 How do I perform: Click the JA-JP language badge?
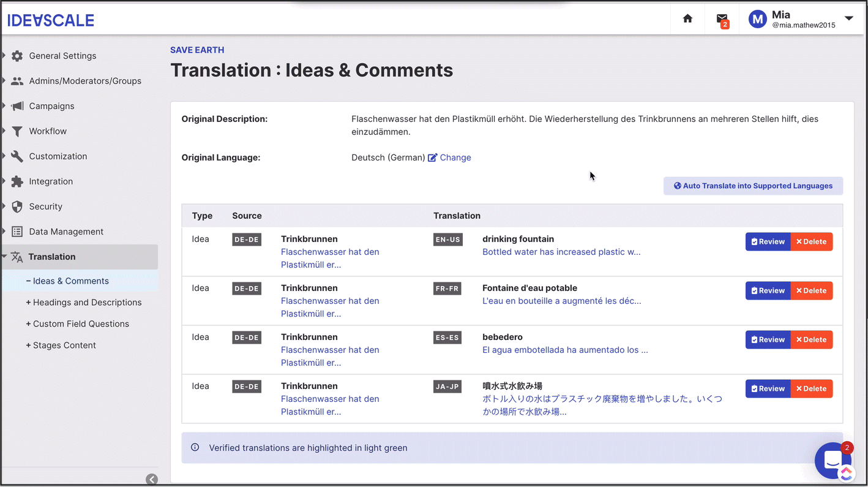447,387
